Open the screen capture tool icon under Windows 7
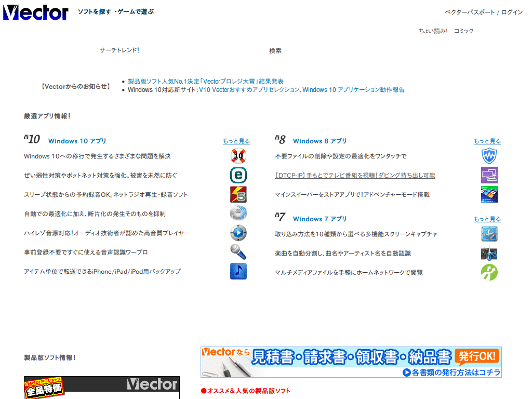The image size is (532, 399). point(489,233)
